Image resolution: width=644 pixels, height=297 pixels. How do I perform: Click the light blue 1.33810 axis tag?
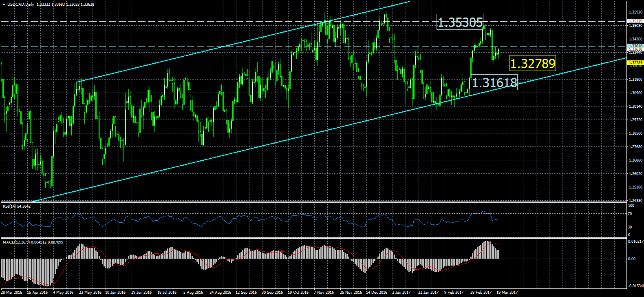tap(635, 46)
